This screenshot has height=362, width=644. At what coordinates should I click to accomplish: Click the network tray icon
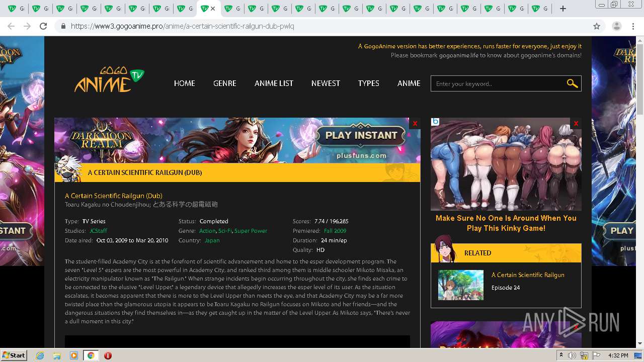[x=585, y=355]
